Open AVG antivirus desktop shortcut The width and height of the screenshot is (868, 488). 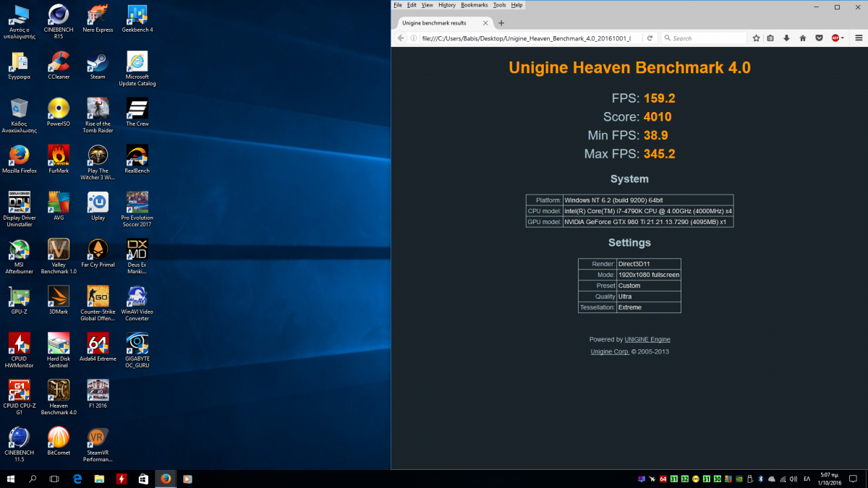(x=59, y=207)
